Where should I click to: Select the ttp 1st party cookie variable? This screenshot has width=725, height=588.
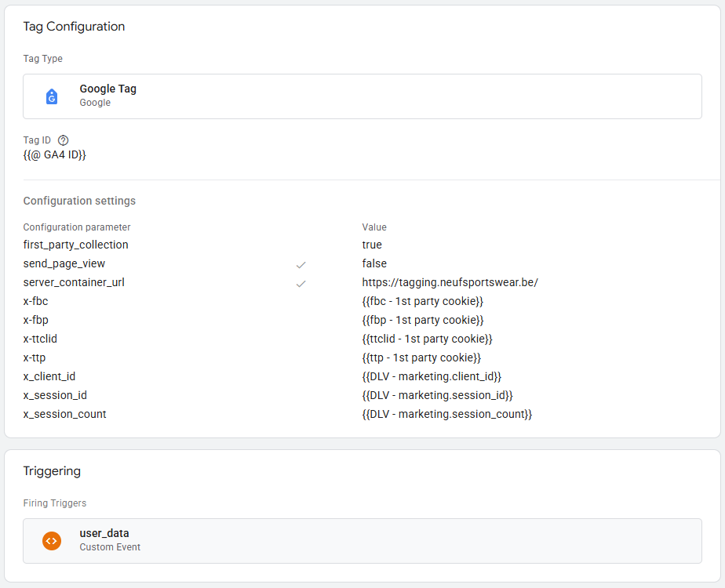[x=421, y=358]
